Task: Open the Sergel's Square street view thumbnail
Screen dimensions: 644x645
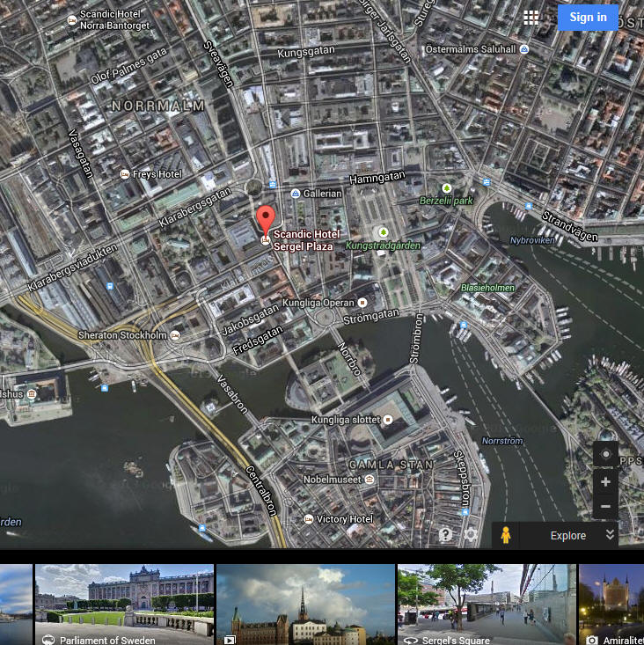Action: (x=487, y=605)
